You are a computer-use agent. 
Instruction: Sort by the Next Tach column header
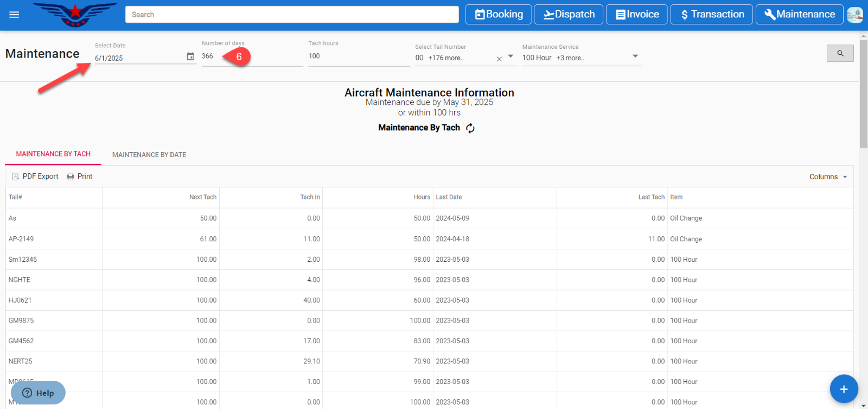click(x=202, y=197)
